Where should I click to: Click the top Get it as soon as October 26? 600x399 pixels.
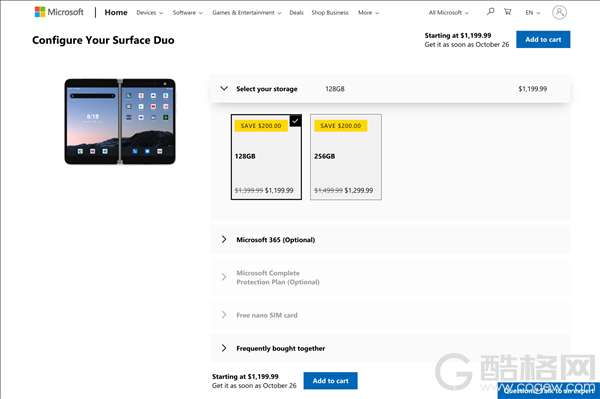467,44
